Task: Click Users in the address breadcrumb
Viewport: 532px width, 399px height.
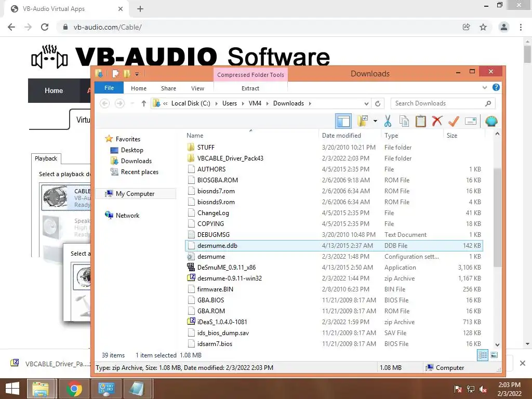Action: 229,103
